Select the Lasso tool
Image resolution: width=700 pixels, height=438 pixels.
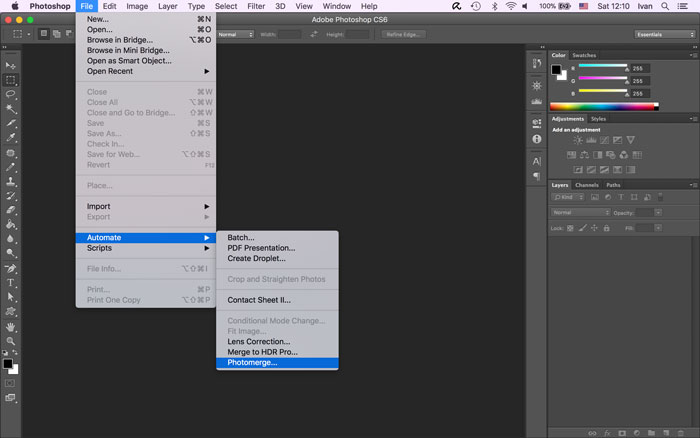click(10, 95)
